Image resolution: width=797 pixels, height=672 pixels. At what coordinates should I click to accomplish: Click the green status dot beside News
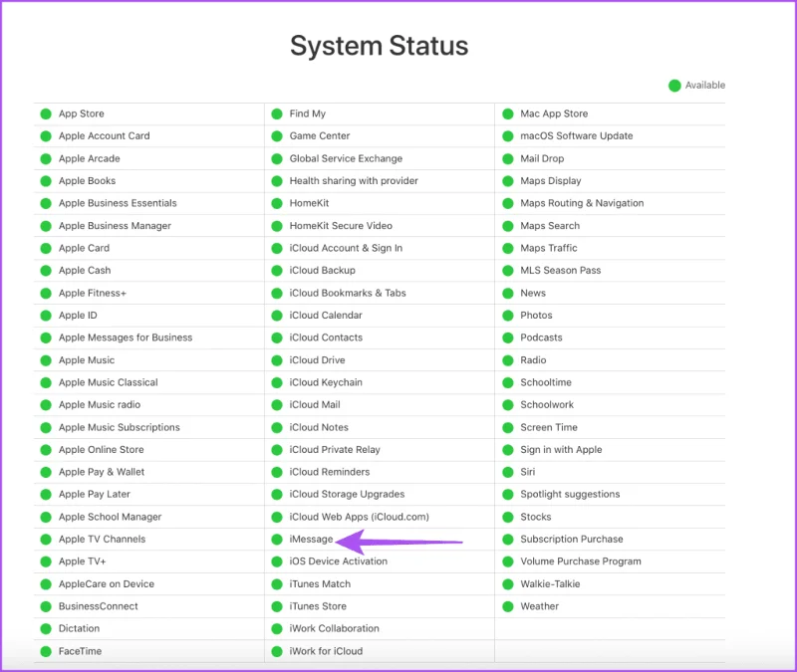point(507,293)
